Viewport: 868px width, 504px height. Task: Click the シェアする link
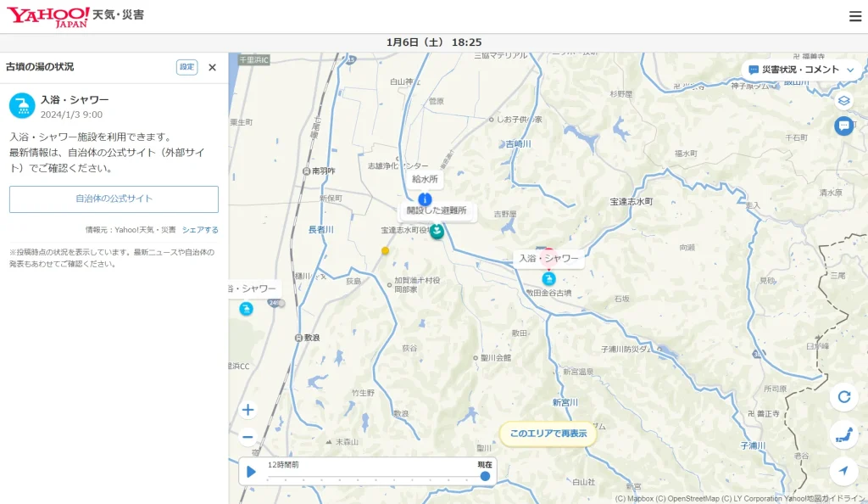pos(200,230)
